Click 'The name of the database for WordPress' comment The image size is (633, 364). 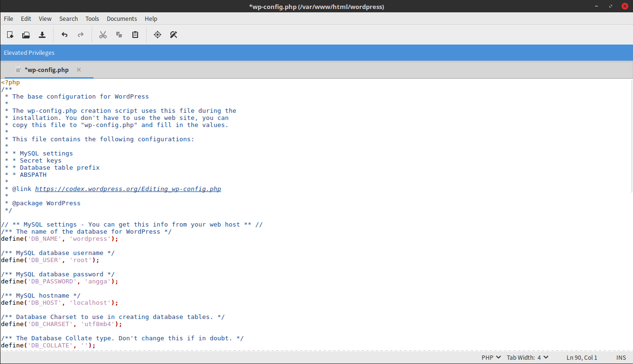point(86,232)
